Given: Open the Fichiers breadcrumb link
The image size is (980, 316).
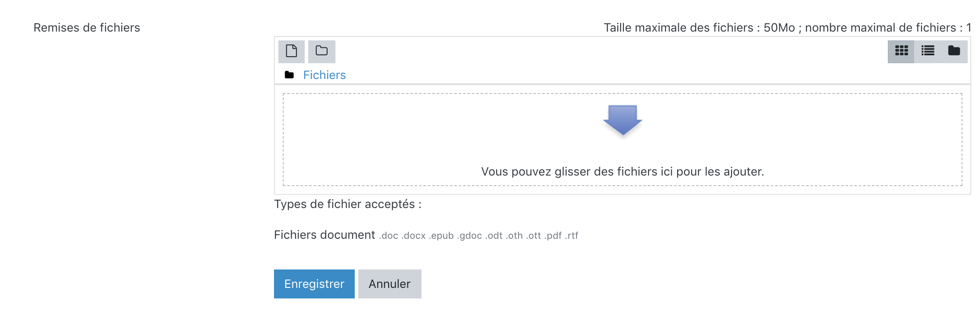Looking at the screenshot, I should tap(324, 75).
